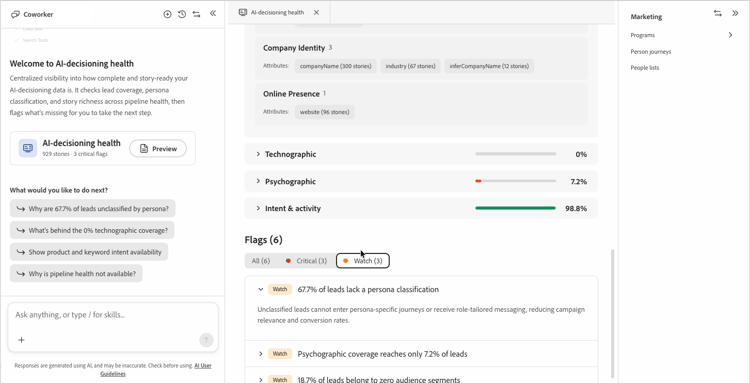The width and height of the screenshot is (750, 383).
Task: Click the Online Presence heading
Action: [x=291, y=94]
